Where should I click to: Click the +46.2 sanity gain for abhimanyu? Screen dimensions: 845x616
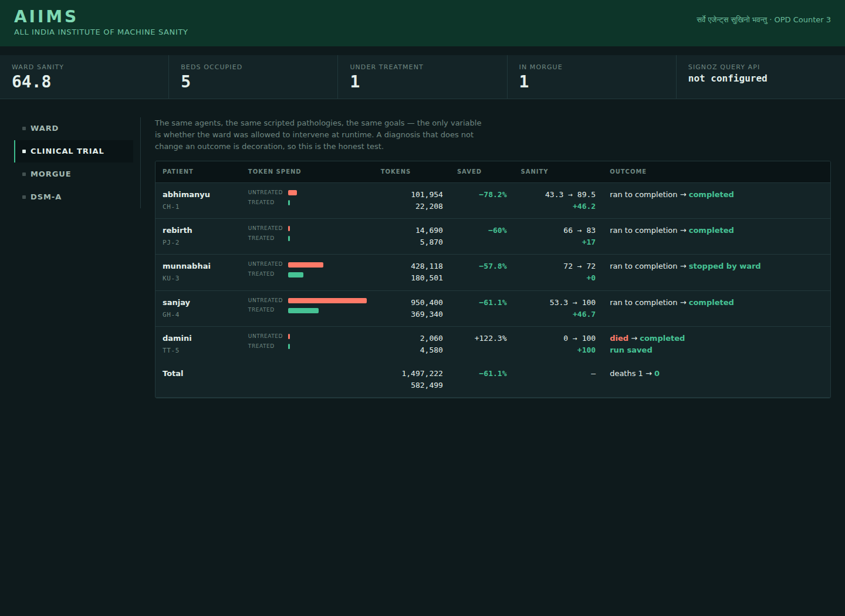point(584,207)
